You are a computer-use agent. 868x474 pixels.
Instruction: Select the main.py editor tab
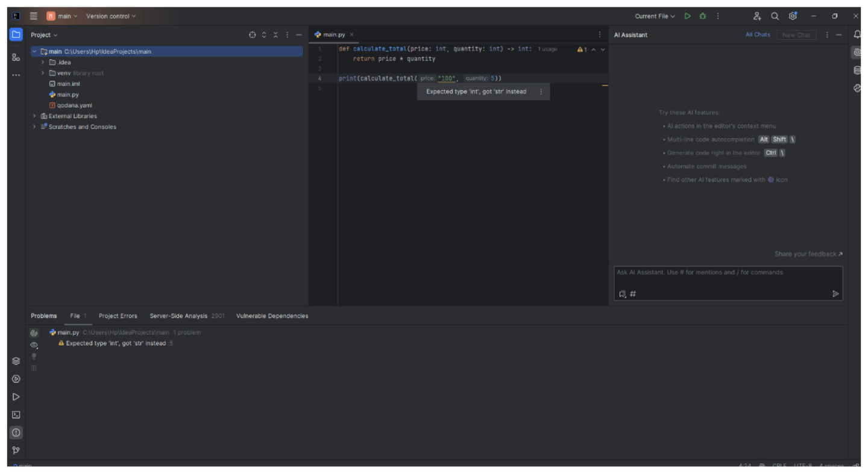335,35
